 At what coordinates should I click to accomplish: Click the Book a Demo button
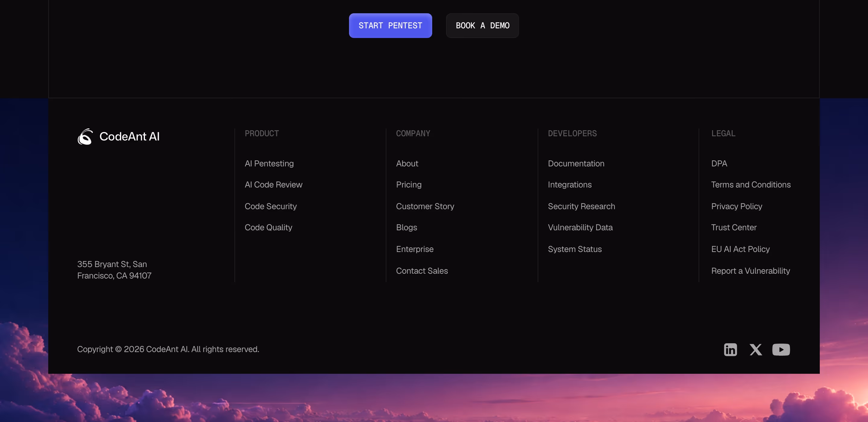(x=482, y=26)
